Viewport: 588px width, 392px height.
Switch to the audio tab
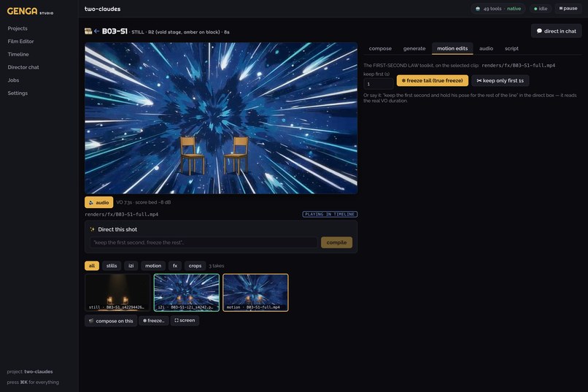click(x=486, y=48)
